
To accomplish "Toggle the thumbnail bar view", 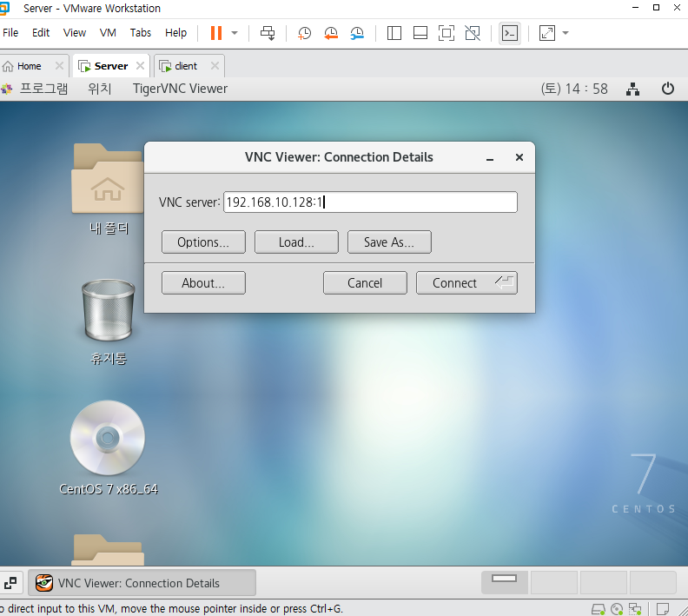I will [x=420, y=33].
